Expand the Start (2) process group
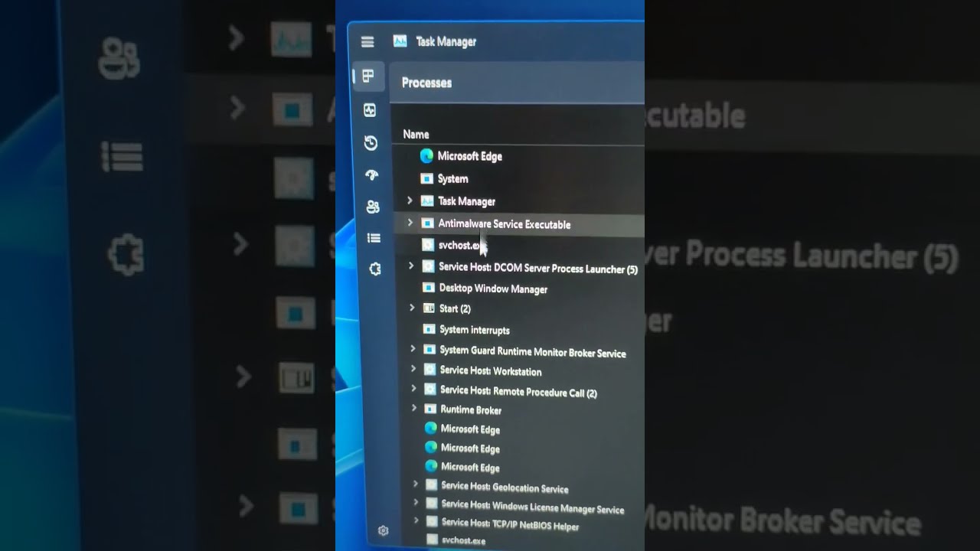The height and width of the screenshot is (551, 980). pos(412,308)
